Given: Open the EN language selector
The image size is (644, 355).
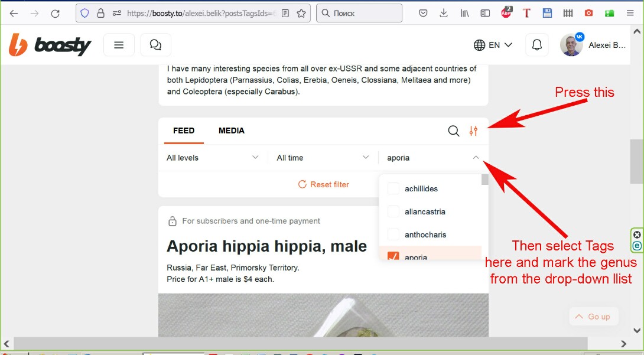Looking at the screenshot, I should pyautogui.click(x=493, y=45).
